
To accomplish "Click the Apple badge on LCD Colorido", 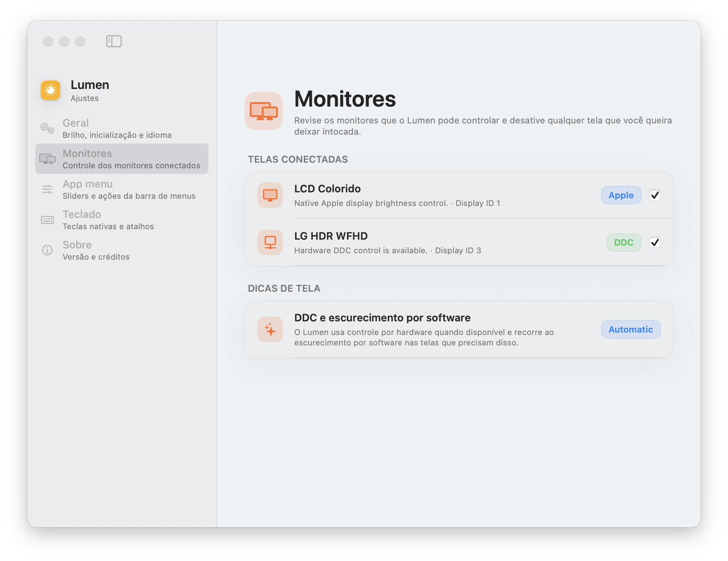I will (621, 195).
